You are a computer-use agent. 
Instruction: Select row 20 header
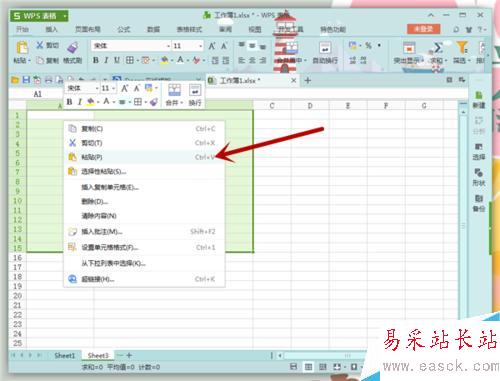coord(17,296)
